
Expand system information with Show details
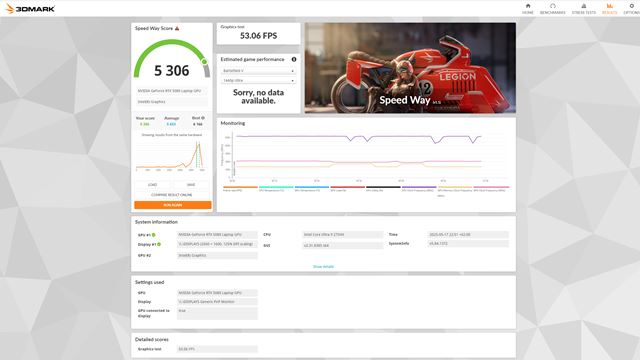pyautogui.click(x=323, y=267)
